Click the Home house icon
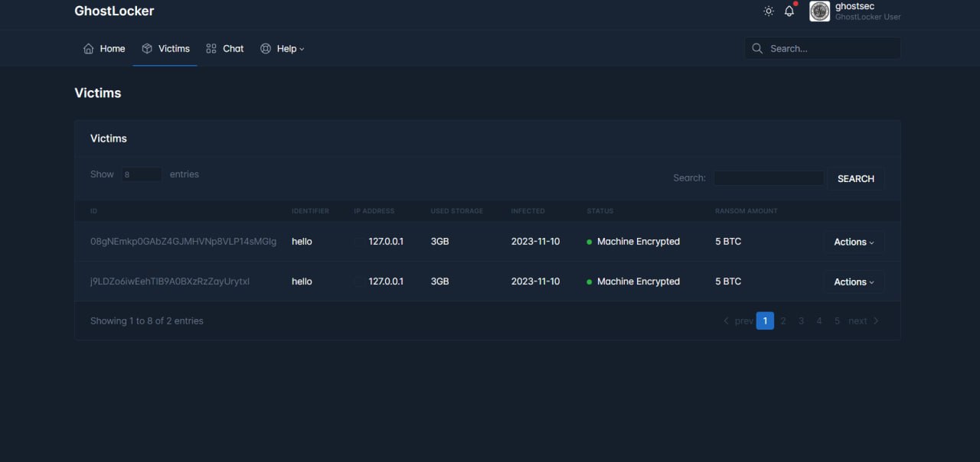Viewport: 980px width, 462px height. point(89,49)
